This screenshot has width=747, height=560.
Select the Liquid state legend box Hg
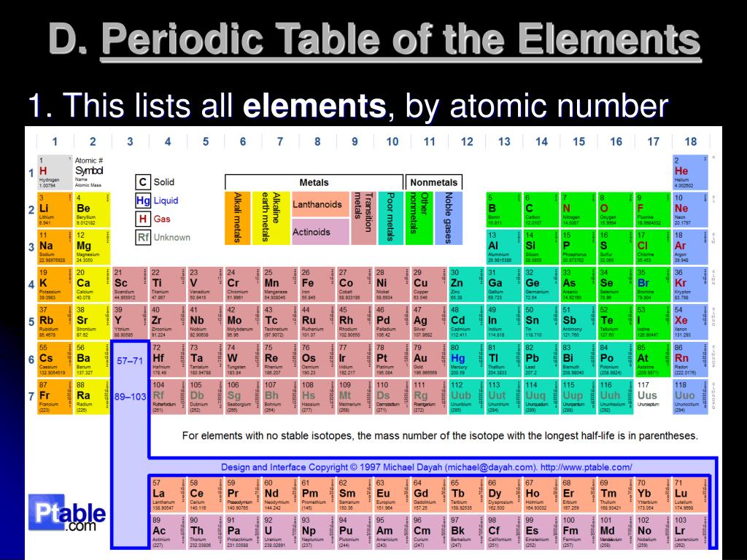coord(142,201)
